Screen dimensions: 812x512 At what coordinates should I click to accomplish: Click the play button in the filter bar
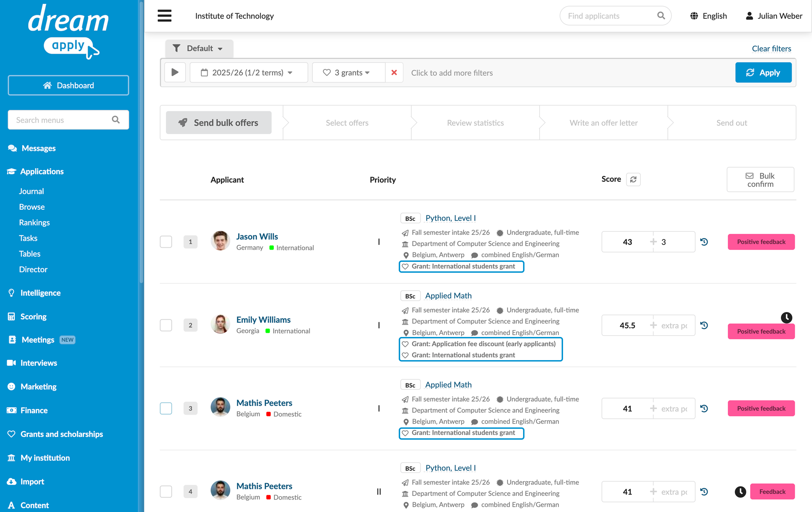(x=175, y=72)
